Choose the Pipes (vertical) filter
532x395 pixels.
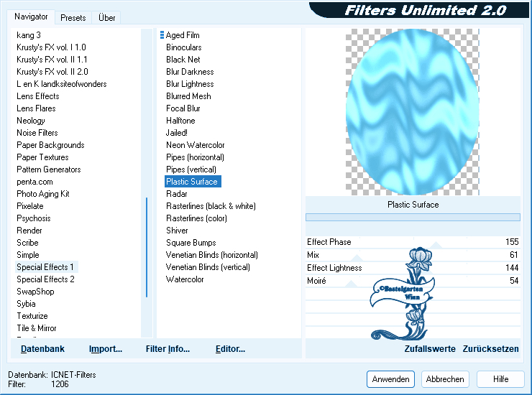pos(191,169)
